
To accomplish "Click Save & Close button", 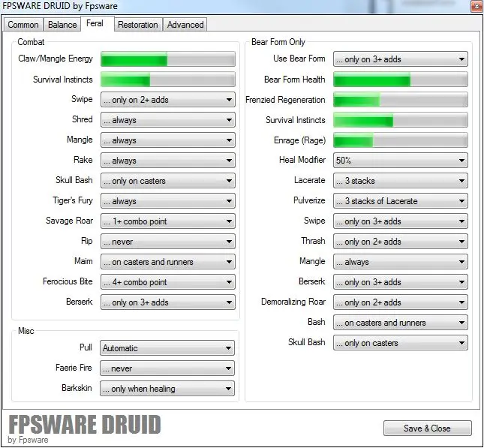I will (x=427, y=428).
